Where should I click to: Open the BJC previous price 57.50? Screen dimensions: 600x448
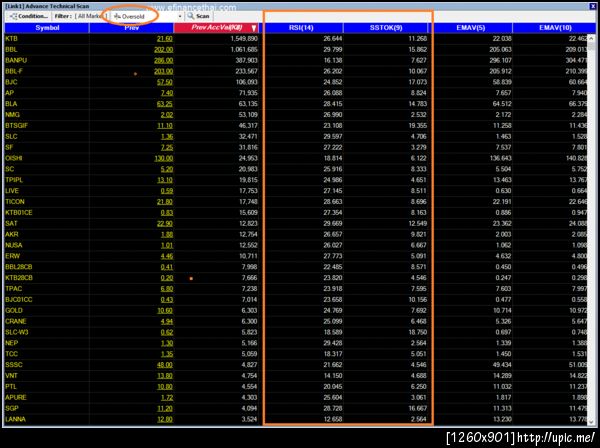tap(165, 82)
